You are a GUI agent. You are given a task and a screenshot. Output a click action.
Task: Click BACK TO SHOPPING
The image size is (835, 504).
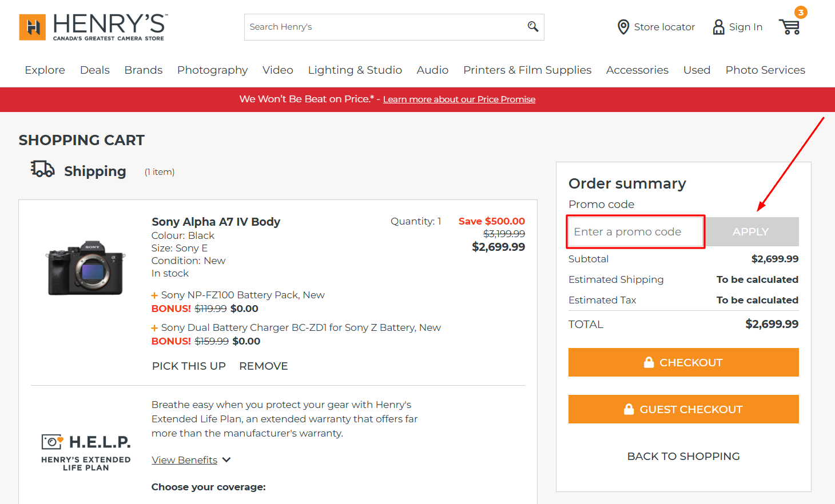(x=683, y=456)
